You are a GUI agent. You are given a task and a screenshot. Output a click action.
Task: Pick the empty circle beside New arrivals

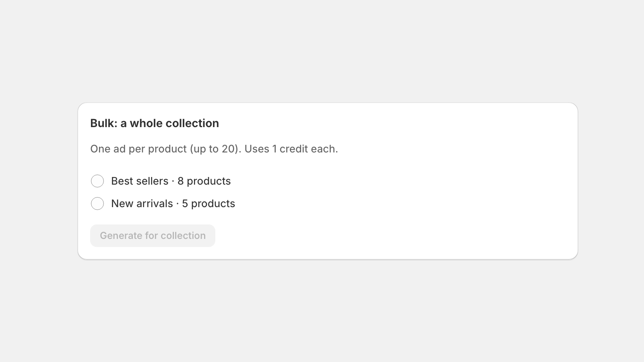[x=97, y=204]
